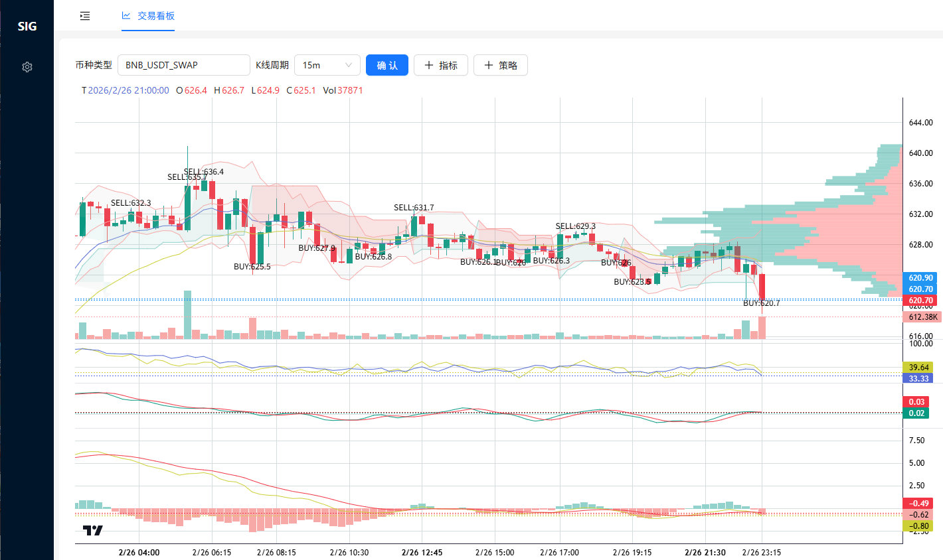The height and width of the screenshot is (560, 943).
Task: Collapse the sidebar with the menu fold icon
Action: click(85, 16)
